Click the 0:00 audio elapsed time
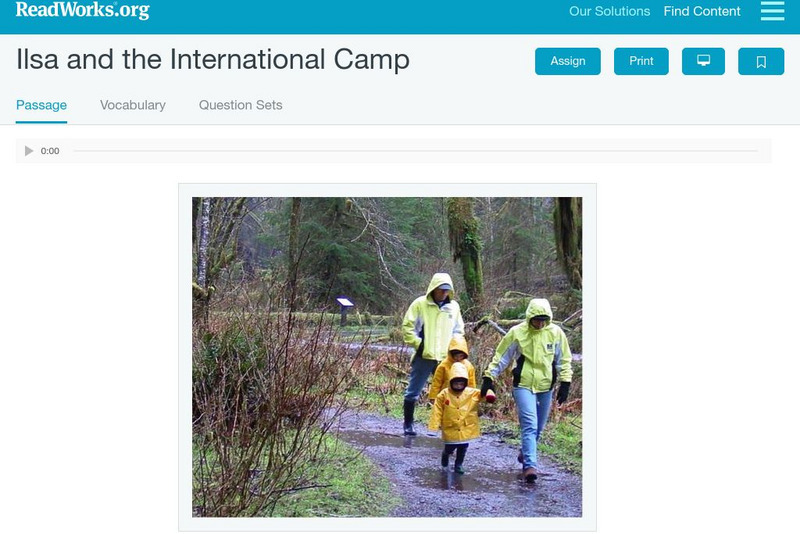Image resolution: width=800 pixels, height=534 pixels. click(50, 151)
